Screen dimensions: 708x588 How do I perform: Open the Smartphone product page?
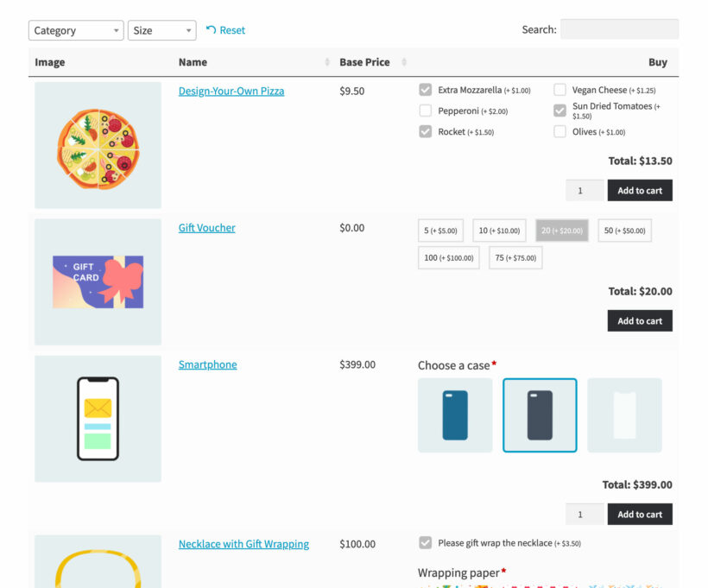coord(207,364)
